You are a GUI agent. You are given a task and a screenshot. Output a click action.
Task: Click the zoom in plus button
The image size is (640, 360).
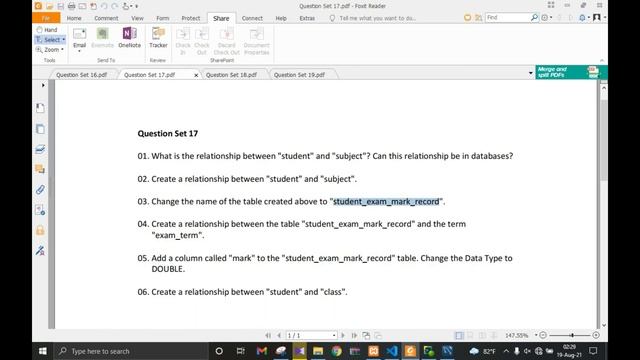(596, 335)
